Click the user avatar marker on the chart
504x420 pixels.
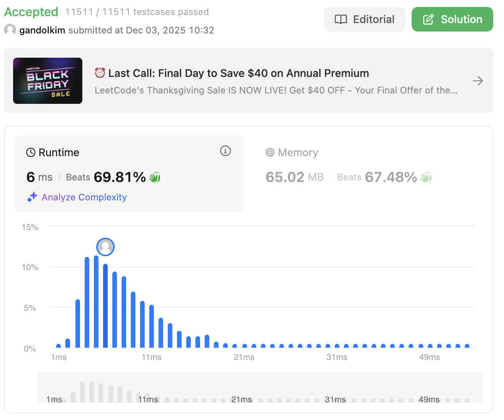[105, 247]
